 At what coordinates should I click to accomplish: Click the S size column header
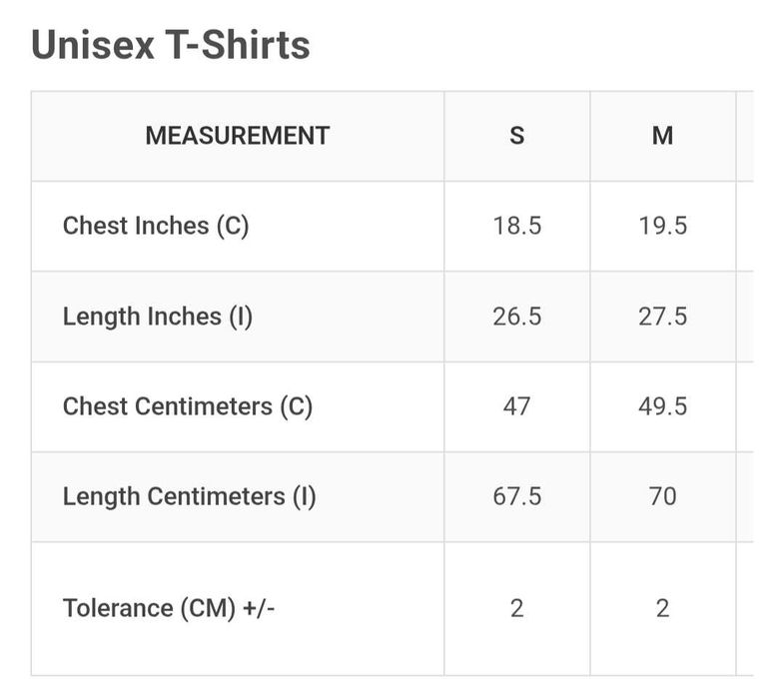click(x=516, y=136)
